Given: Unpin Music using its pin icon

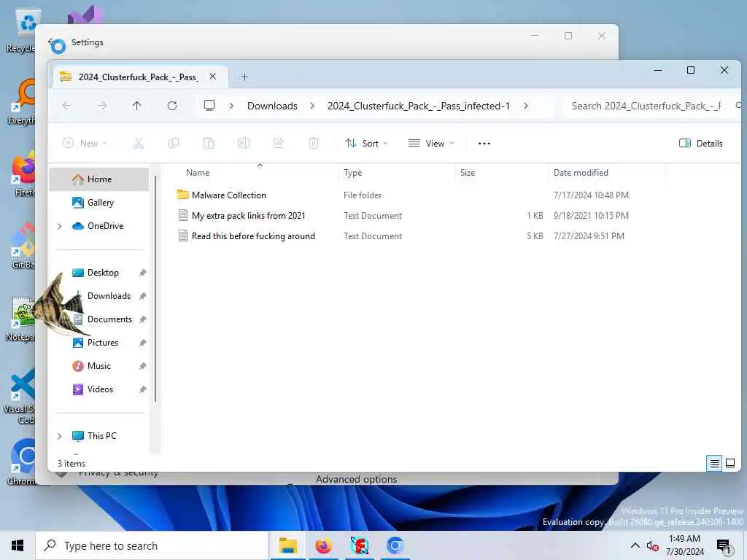Looking at the screenshot, I should 142,366.
